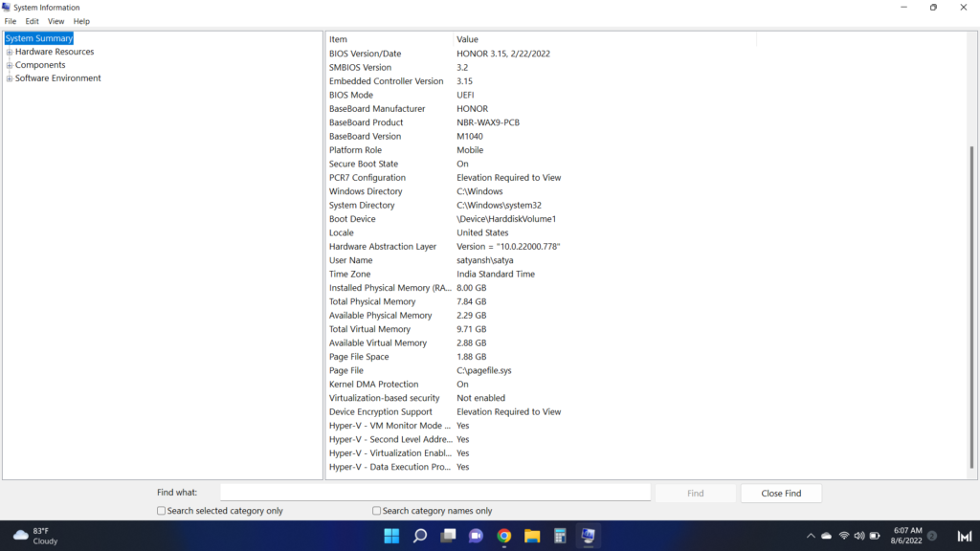Select BIOS Mode row

pos(542,95)
